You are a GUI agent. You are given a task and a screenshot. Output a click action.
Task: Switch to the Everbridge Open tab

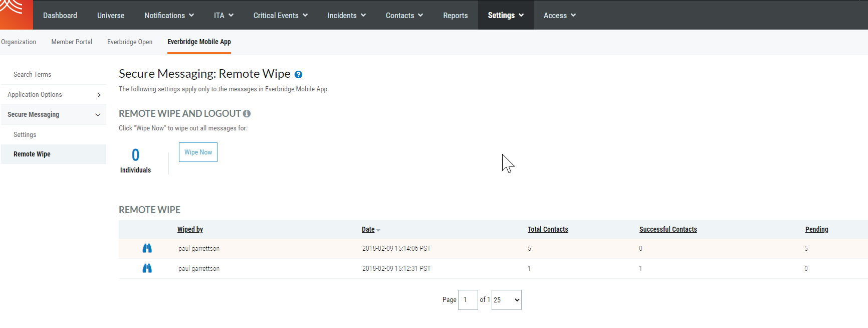point(130,42)
